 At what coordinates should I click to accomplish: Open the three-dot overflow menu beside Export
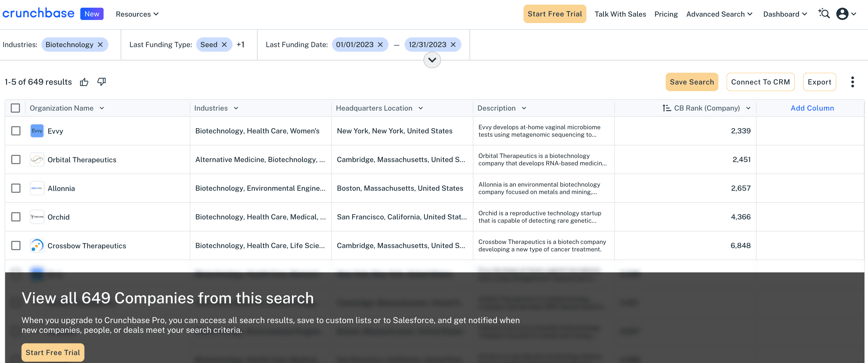(852, 82)
